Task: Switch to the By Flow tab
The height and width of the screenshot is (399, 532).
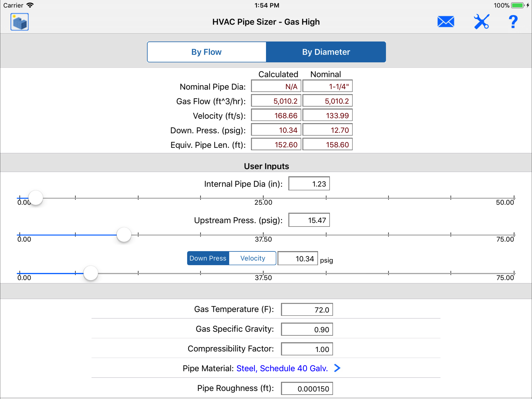Action: tap(207, 52)
